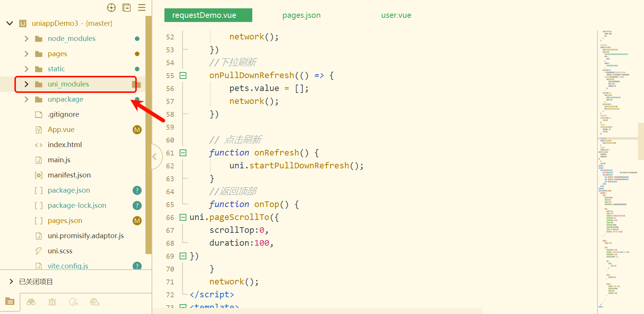
Task: Click the question badge on vite.config.js
Action: click(137, 266)
